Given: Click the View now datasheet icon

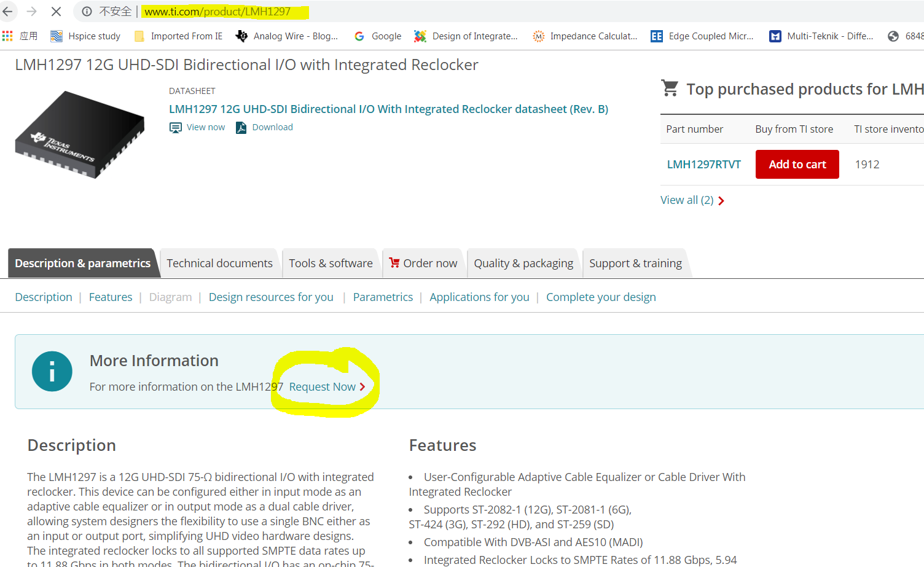Looking at the screenshot, I should click(x=176, y=128).
